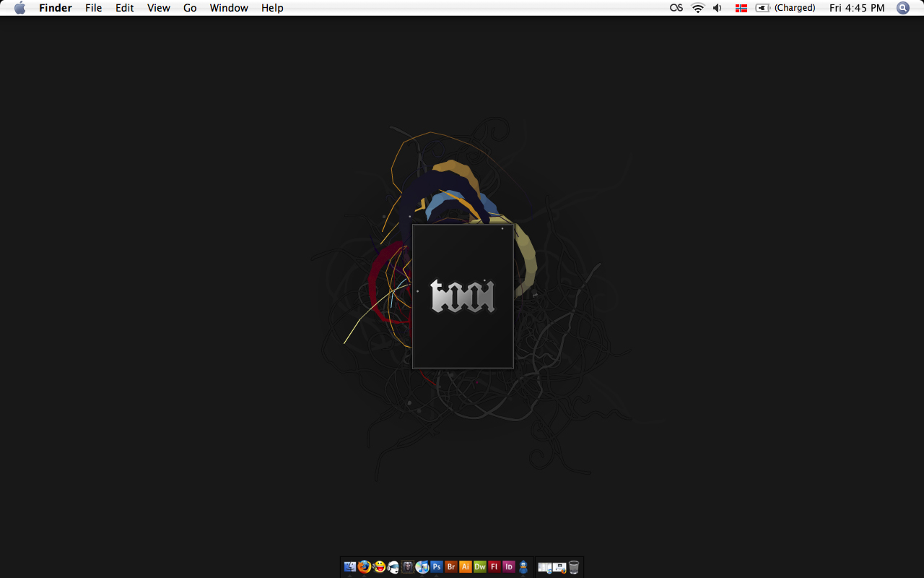The height and width of the screenshot is (578, 924).
Task: Open the Help menu
Action: coord(272,8)
